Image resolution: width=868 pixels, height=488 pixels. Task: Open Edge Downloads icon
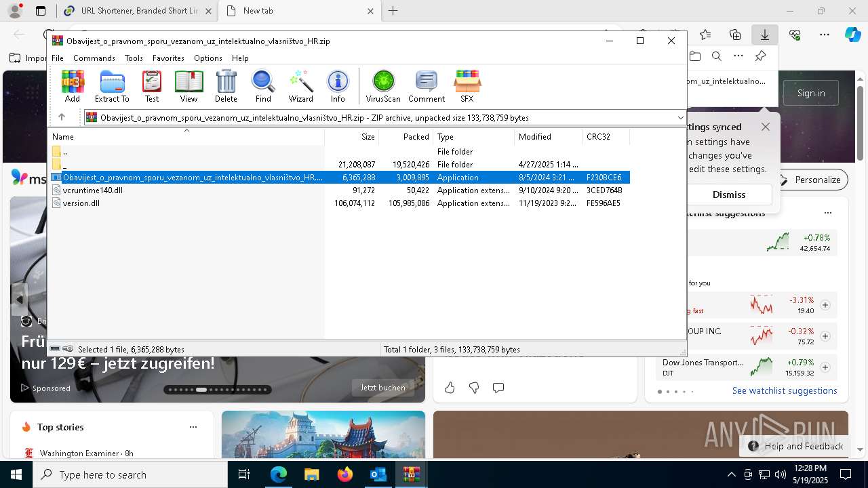click(x=764, y=35)
